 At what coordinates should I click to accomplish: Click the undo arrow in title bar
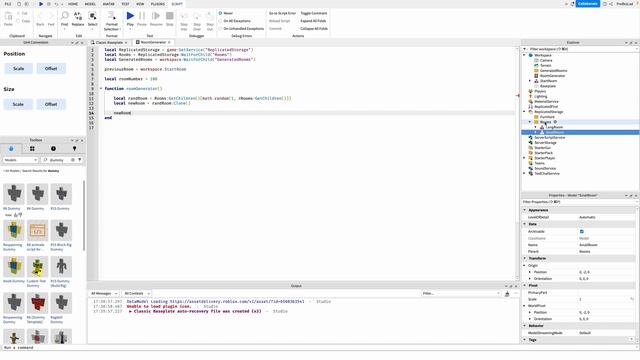[x=56, y=4]
